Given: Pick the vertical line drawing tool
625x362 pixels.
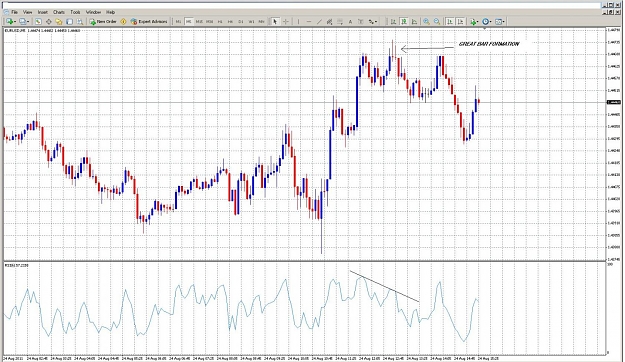Looking at the screenshot, I should [298, 22].
